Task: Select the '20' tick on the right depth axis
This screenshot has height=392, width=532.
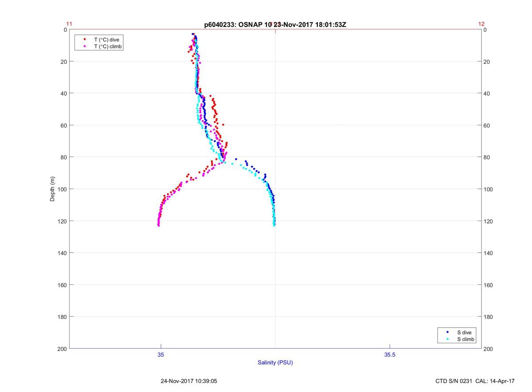Action: pos(487,62)
